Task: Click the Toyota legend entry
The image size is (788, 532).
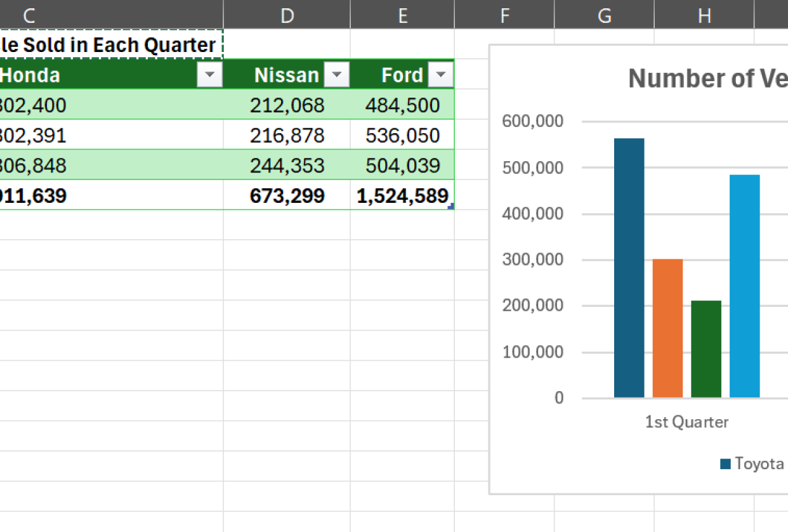Action: click(752, 464)
